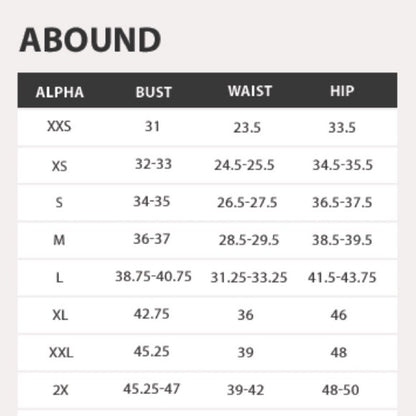Click the XXL size row label
416x416 pixels.
61,352
